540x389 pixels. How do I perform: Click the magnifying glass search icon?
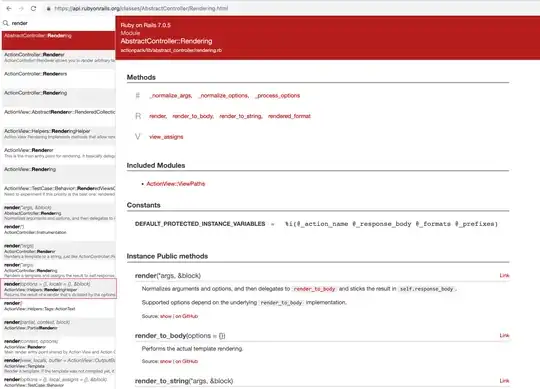click(x=6, y=23)
